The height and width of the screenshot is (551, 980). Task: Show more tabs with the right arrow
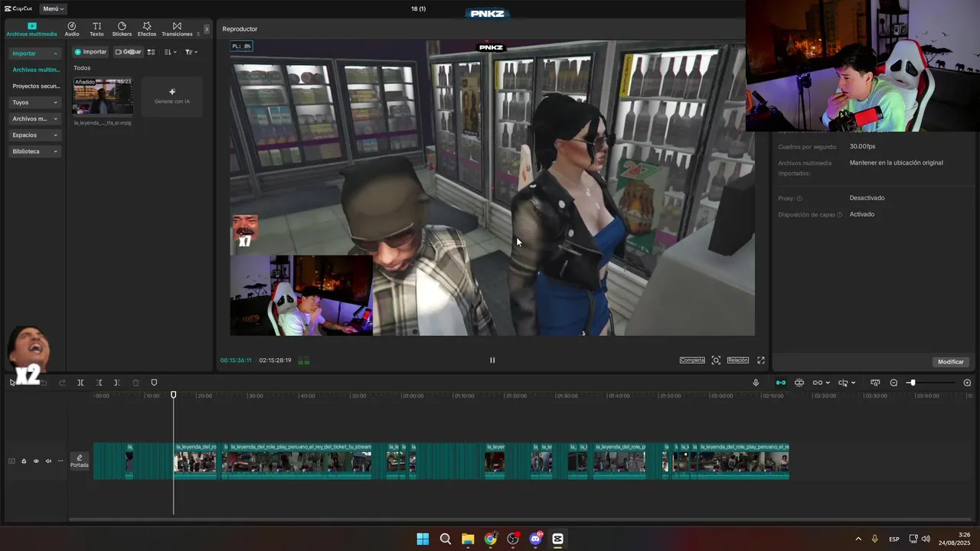pyautogui.click(x=206, y=29)
